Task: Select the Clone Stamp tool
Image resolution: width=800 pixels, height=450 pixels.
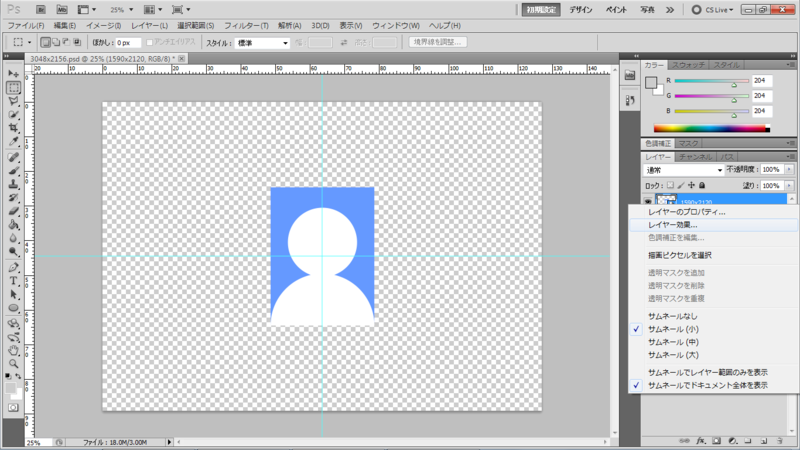Action: click(13, 184)
